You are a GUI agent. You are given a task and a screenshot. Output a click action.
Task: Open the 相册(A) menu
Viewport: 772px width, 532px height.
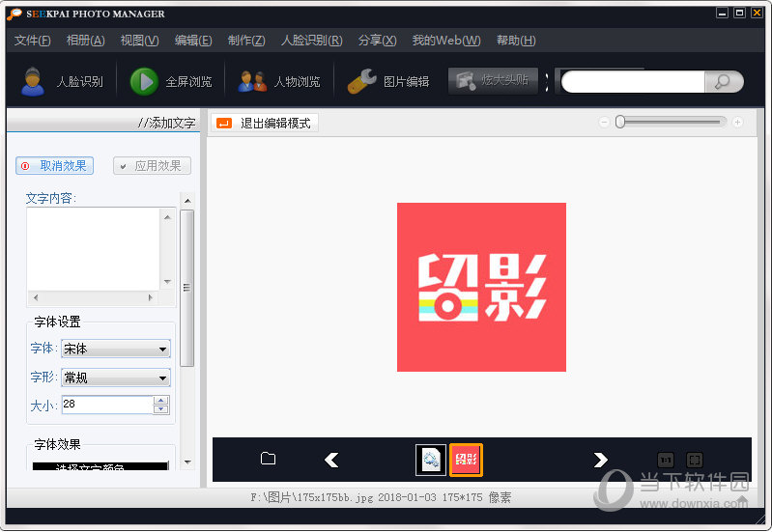click(86, 41)
